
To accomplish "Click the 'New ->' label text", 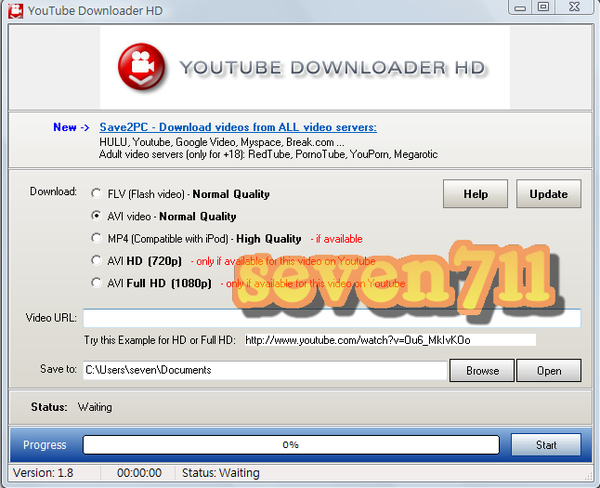I will click(x=71, y=127).
